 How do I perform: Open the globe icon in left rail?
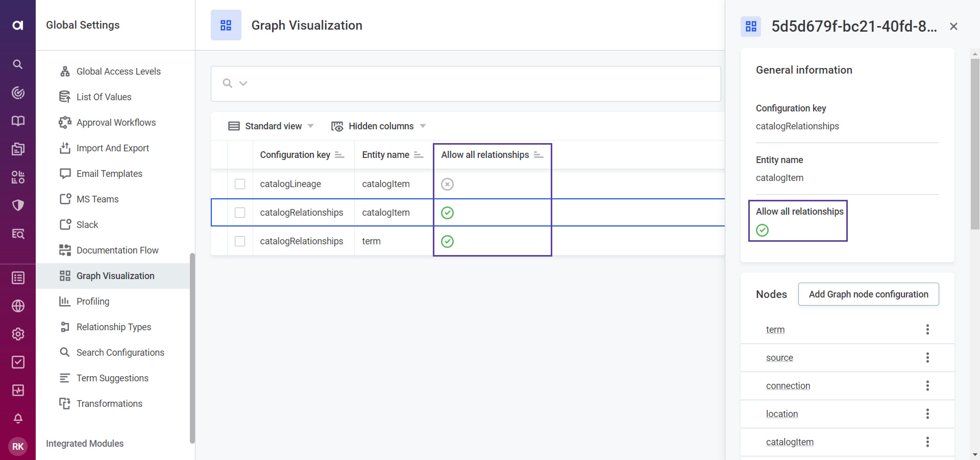pyautogui.click(x=18, y=306)
